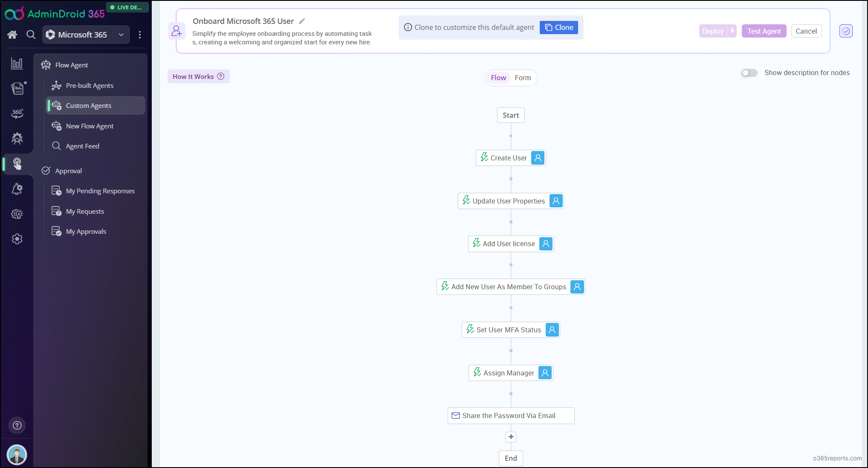868x468 pixels.
Task: Open the alerts bell icon in the left rail
Action: (x=17, y=189)
